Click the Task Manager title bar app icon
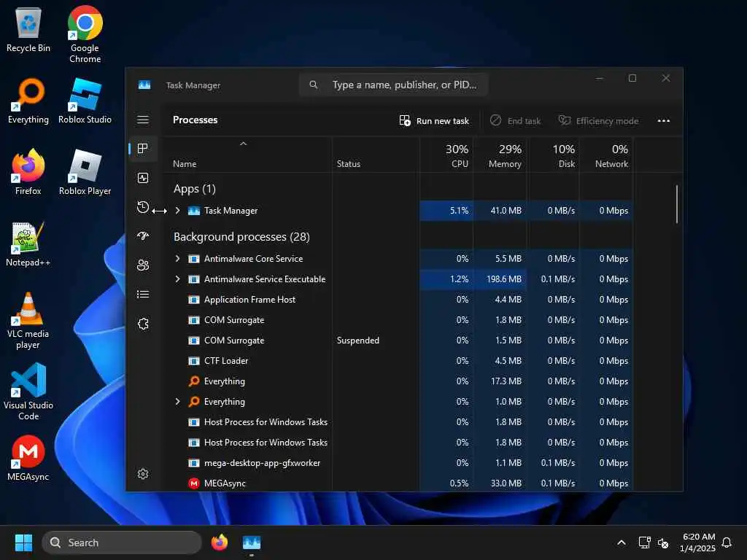Screen dimensions: 747x560 pos(144,85)
